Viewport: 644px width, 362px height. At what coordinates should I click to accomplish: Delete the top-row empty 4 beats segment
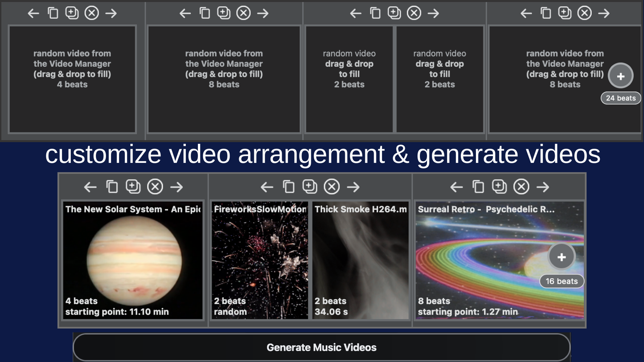coord(92,13)
